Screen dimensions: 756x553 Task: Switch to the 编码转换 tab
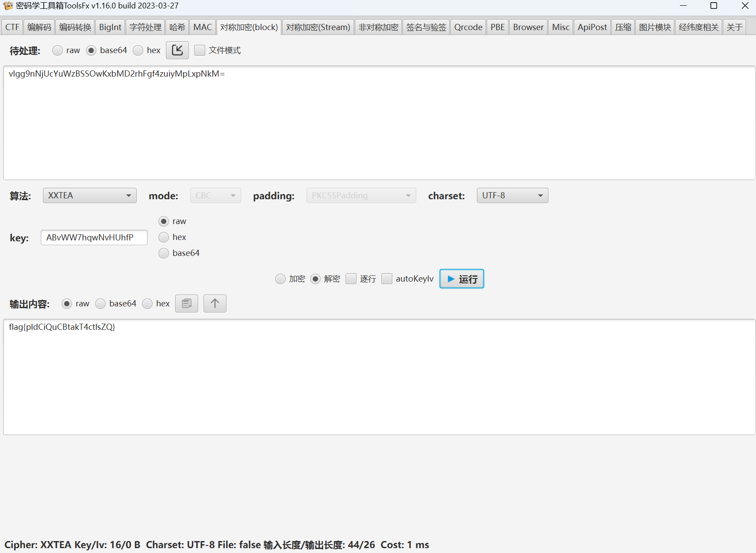tap(75, 27)
